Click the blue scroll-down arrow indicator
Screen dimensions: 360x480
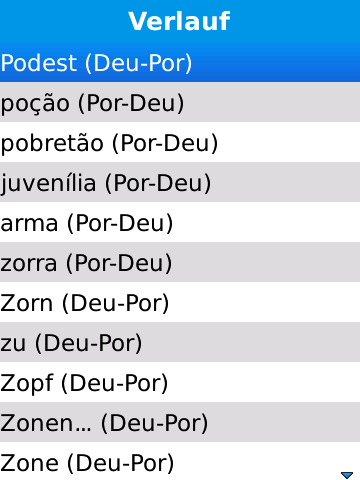(347, 474)
